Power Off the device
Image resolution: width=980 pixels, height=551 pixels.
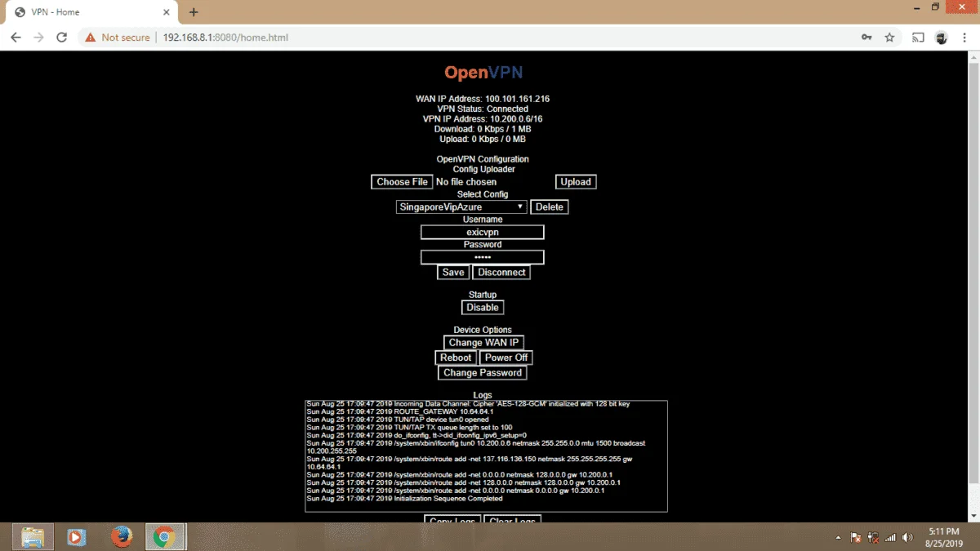tap(506, 358)
